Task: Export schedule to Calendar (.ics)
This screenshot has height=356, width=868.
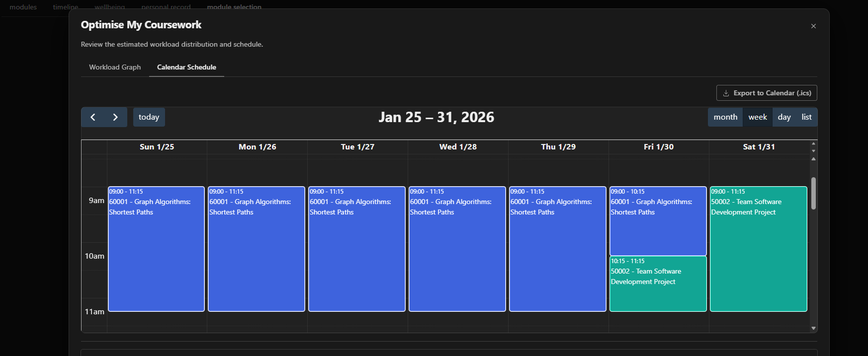Action: [x=767, y=93]
